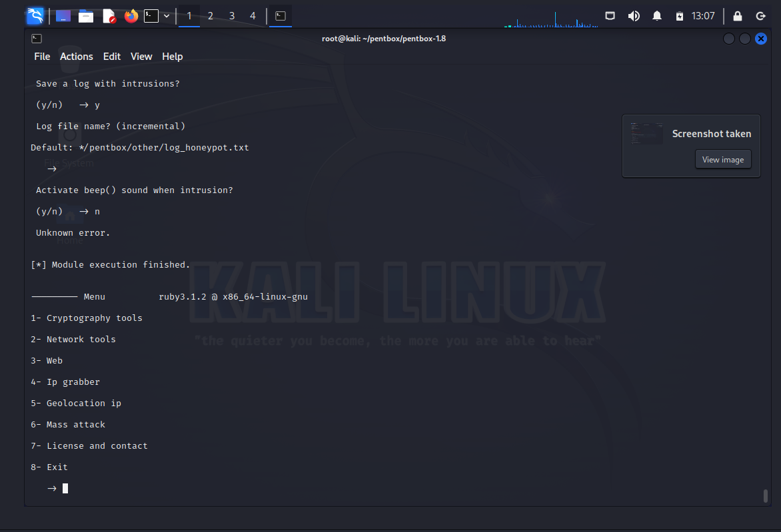Image resolution: width=781 pixels, height=532 pixels.
Task: Switch to workspace 3
Action: pos(232,15)
